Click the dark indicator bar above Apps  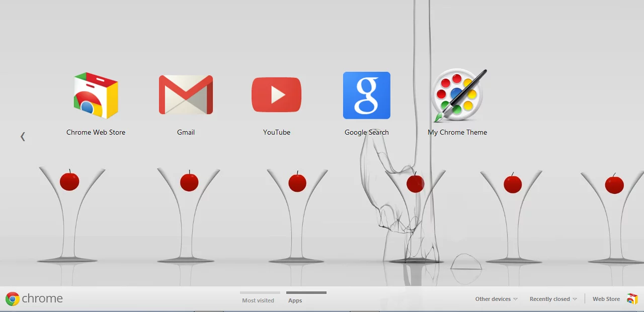(x=306, y=292)
